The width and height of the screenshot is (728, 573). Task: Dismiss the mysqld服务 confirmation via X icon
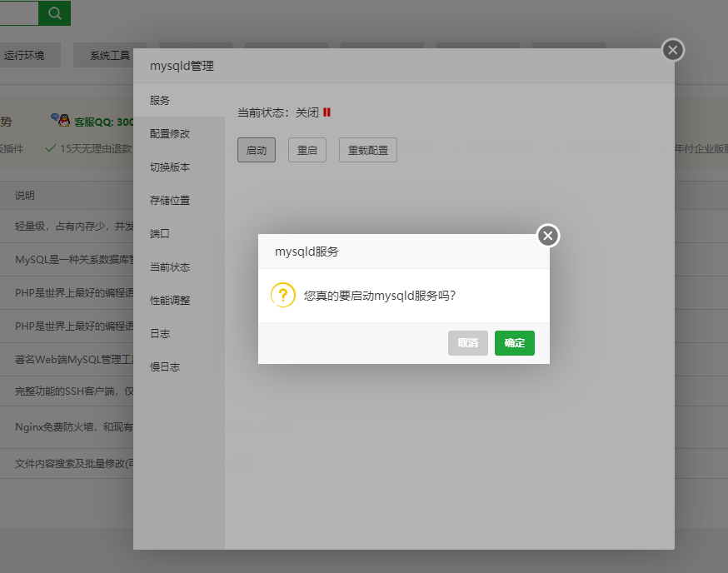pyautogui.click(x=547, y=236)
